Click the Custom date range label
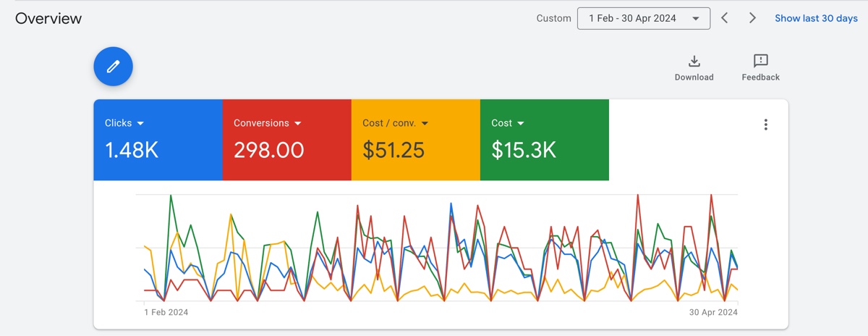The height and width of the screenshot is (336, 868). point(553,18)
